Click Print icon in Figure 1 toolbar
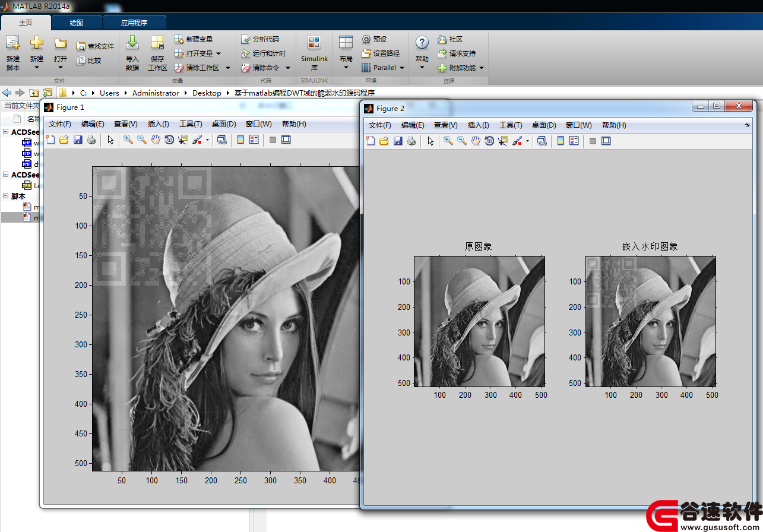 coord(91,140)
